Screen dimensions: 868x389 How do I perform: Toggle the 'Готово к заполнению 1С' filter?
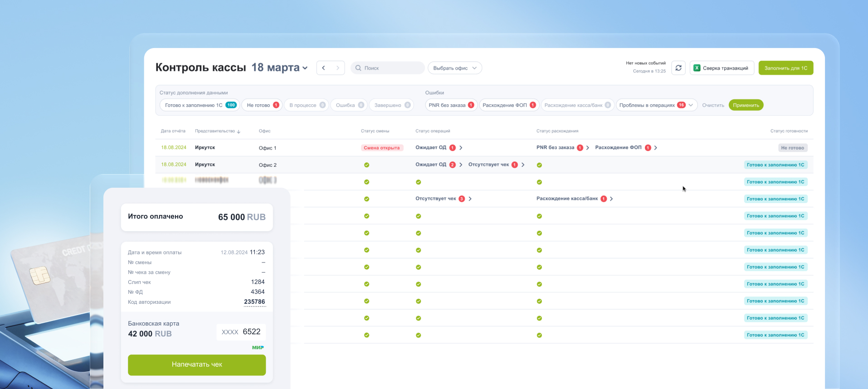coord(200,105)
